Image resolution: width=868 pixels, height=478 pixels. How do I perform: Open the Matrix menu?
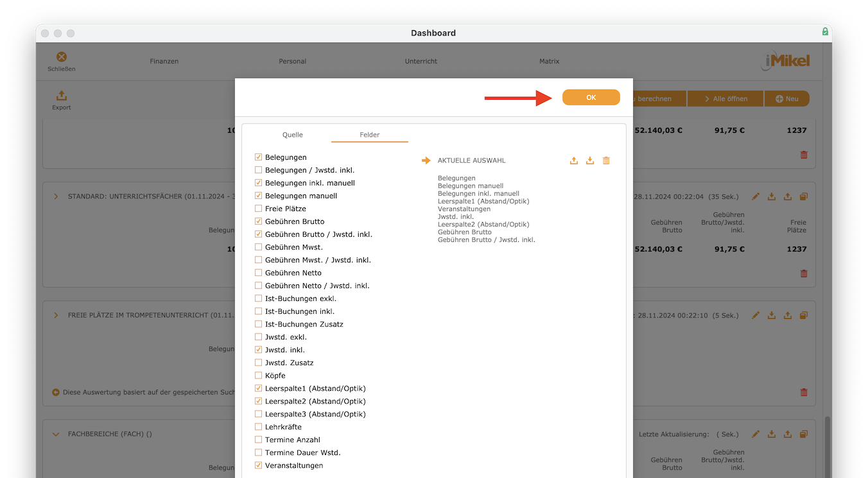click(550, 61)
